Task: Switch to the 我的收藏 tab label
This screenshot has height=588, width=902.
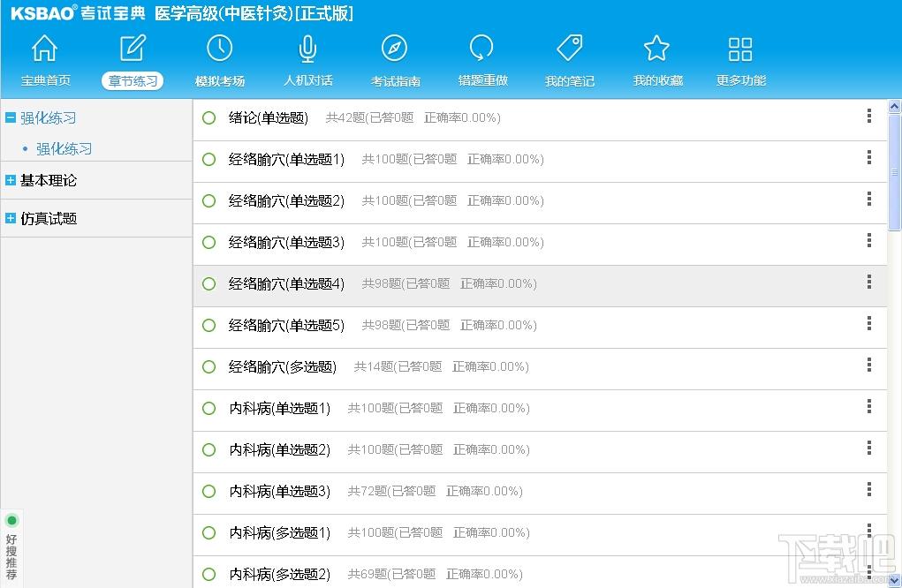Action: pos(657,80)
